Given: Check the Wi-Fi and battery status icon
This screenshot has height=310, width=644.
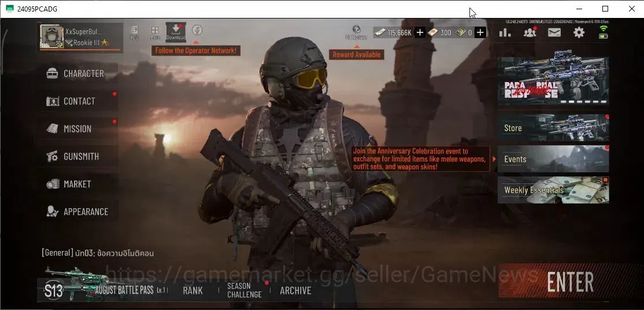Looking at the screenshot, I should (603, 32).
